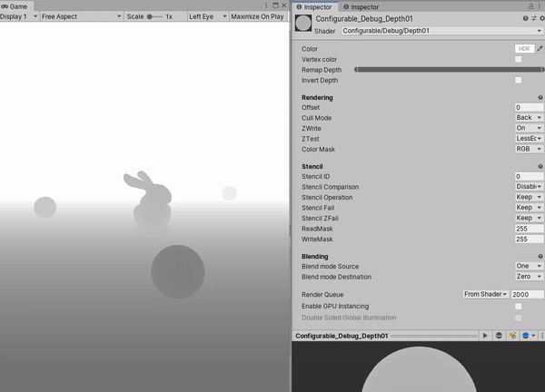Open the Stencil Comparison dropdown

[529, 186]
